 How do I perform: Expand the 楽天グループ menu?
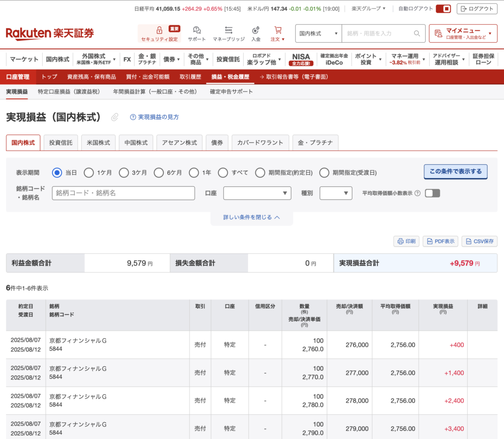coord(368,9)
